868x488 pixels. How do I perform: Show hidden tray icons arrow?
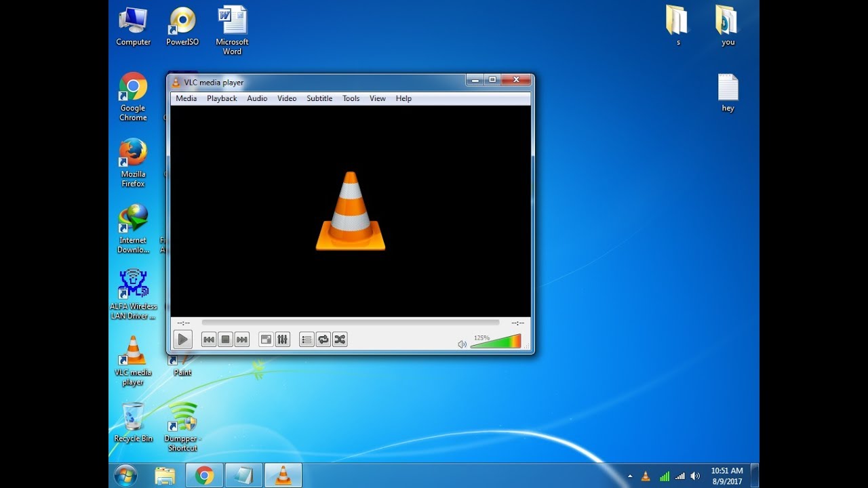(630, 476)
